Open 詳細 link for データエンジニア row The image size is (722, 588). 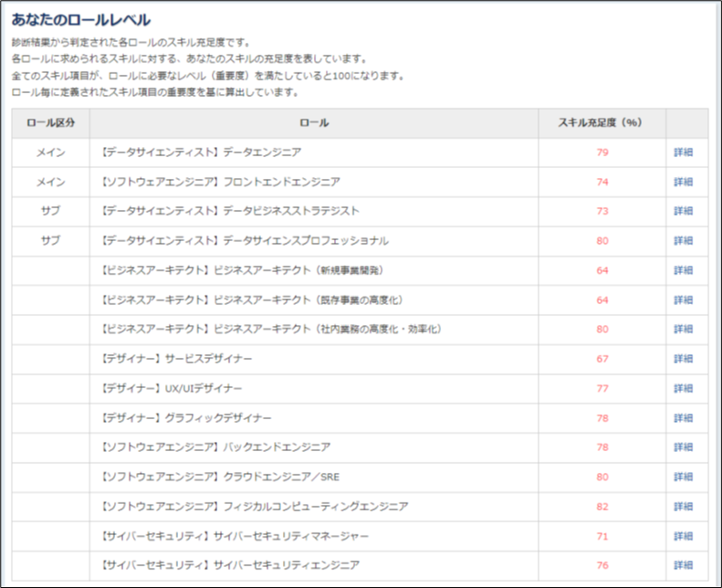[x=684, y=152]
